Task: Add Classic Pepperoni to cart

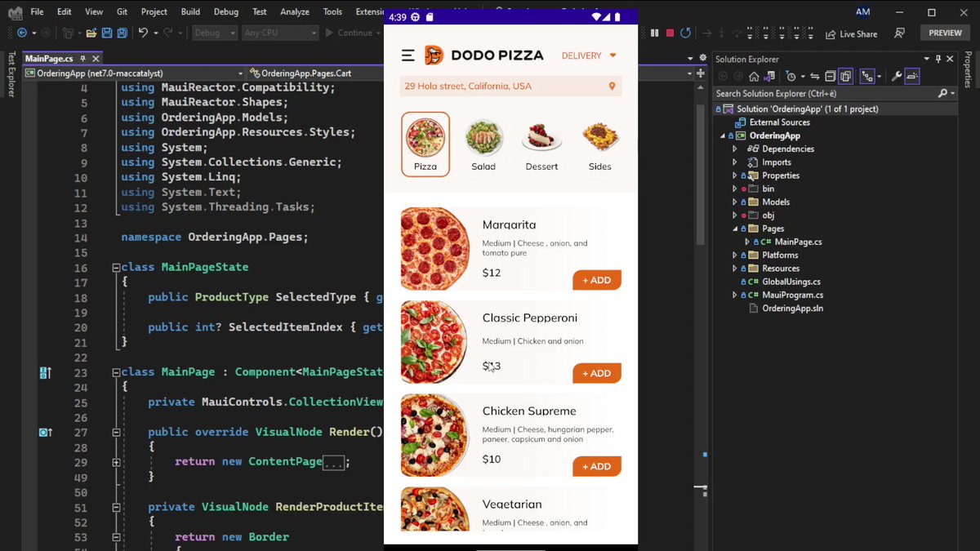Action: pyautogui.click(x=597, y=373)
